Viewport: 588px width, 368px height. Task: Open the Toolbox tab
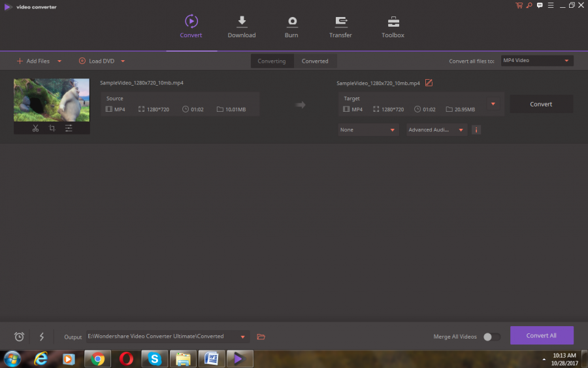coord(393,27)
